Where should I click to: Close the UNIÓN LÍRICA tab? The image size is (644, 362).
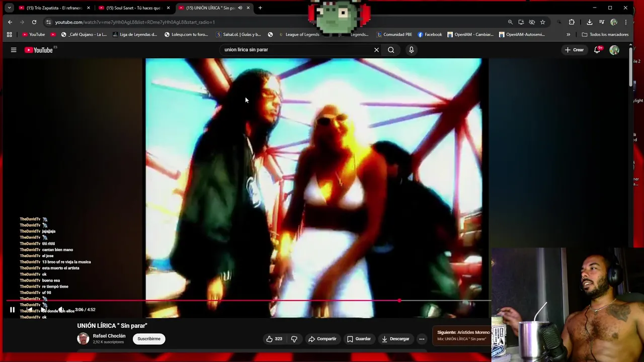tap(248, 8)
